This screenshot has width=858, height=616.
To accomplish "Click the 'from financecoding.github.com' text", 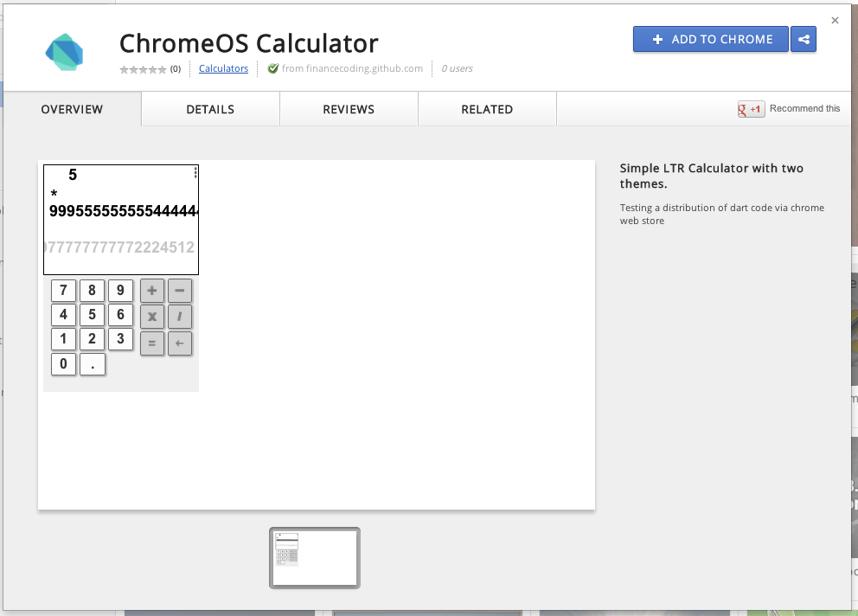I will [x=352, y=68].
